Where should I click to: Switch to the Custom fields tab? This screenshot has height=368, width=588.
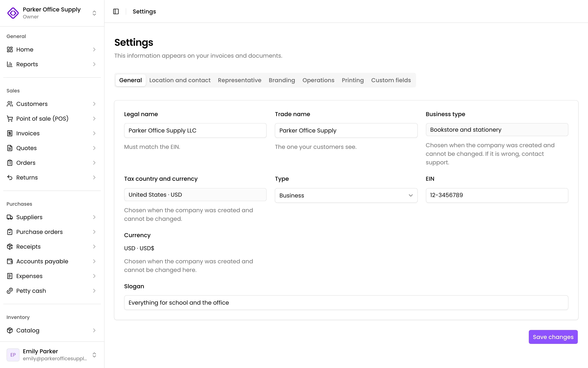(391, 80)
